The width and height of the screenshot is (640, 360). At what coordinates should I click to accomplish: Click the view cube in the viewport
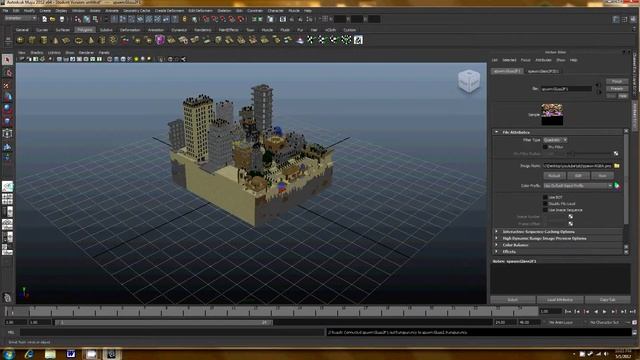(x=469, y=81)
